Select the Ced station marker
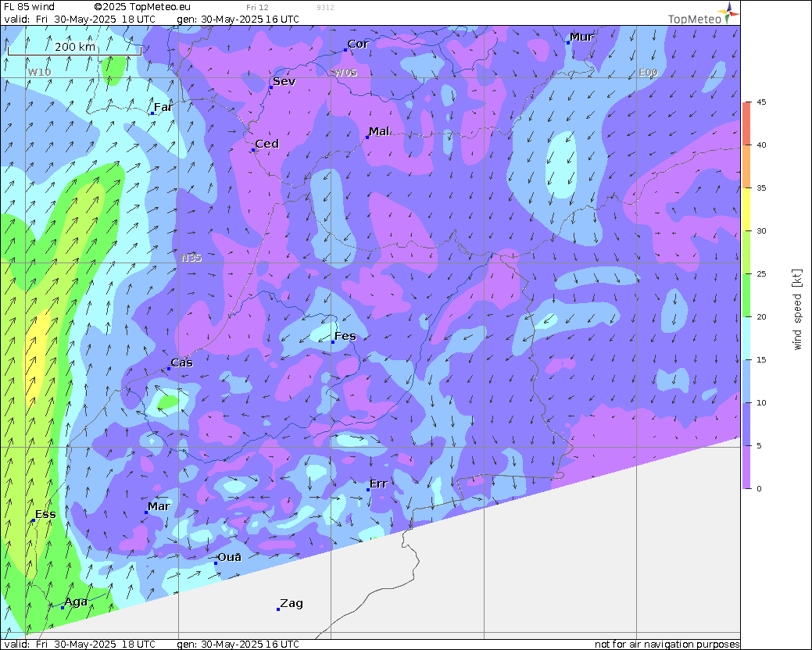This screenshot has width=812, height=650. click(x=253, y=150)
